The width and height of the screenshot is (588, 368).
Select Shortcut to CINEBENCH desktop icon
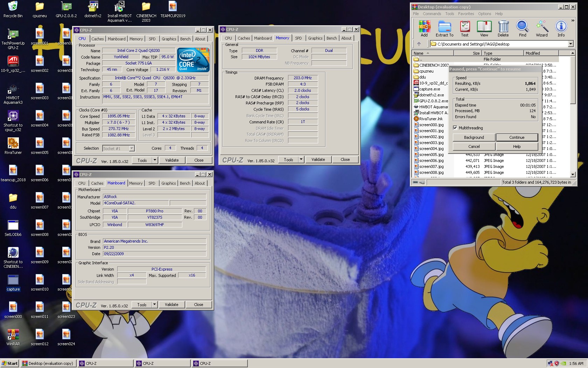coord(13,258)
